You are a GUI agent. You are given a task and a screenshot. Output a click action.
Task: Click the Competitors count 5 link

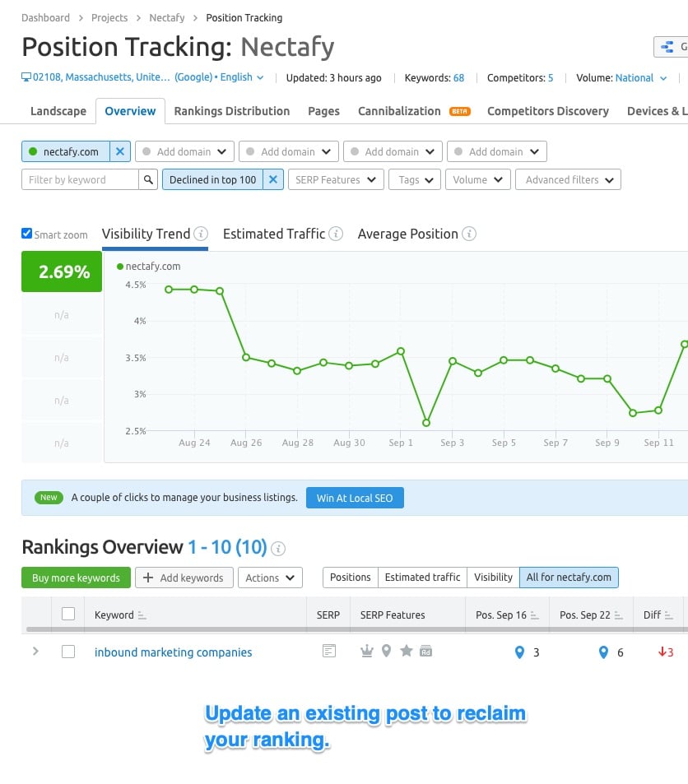pos(551,78)
